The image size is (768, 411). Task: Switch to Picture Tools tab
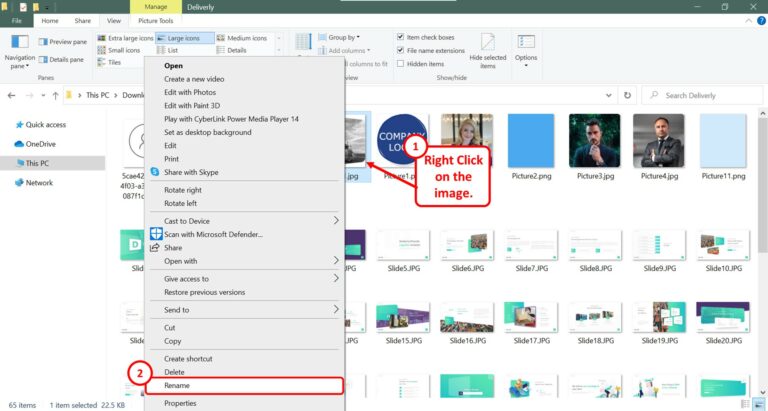coord(155,21)
